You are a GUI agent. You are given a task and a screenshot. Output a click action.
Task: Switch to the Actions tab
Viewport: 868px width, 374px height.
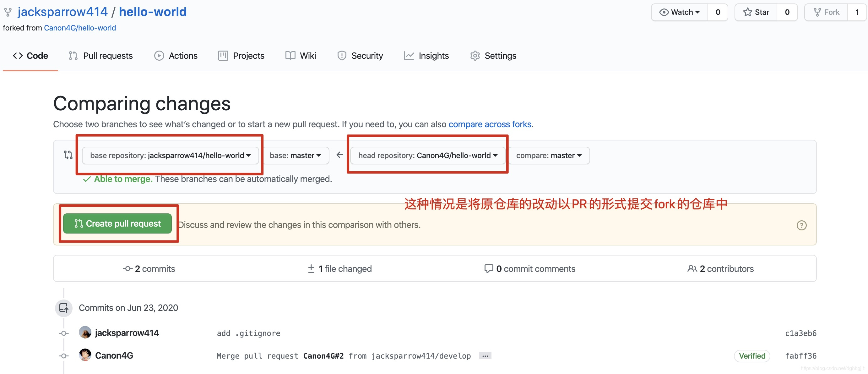click(176, 56)
